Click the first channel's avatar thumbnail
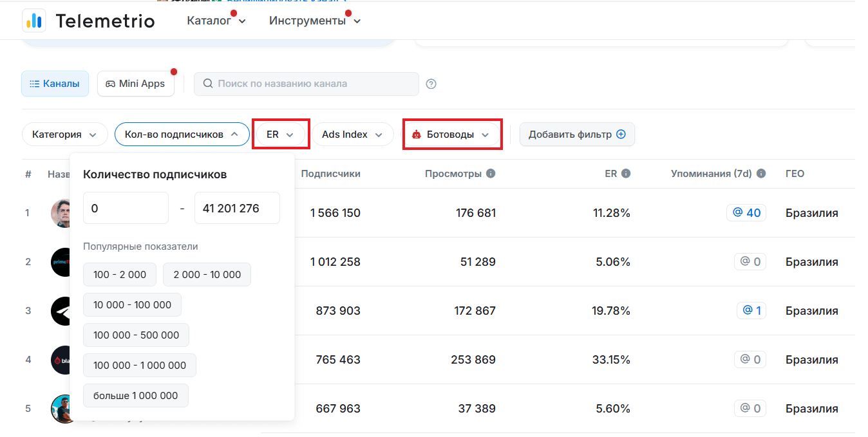Viewport: 868px width, 437px height. pos(61,213)
